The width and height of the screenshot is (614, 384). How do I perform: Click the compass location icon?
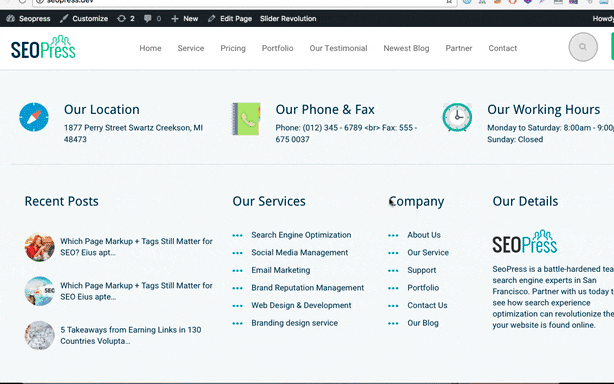point(34,117)
